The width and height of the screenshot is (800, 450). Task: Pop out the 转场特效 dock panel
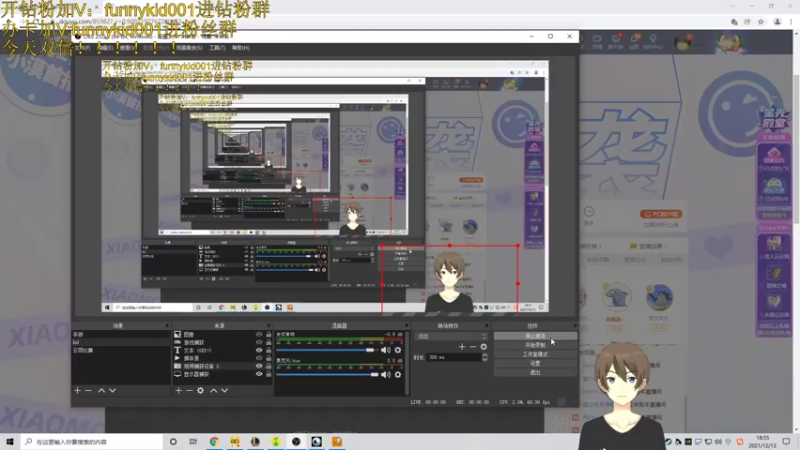pyautogui.click(x=486, y=326)
